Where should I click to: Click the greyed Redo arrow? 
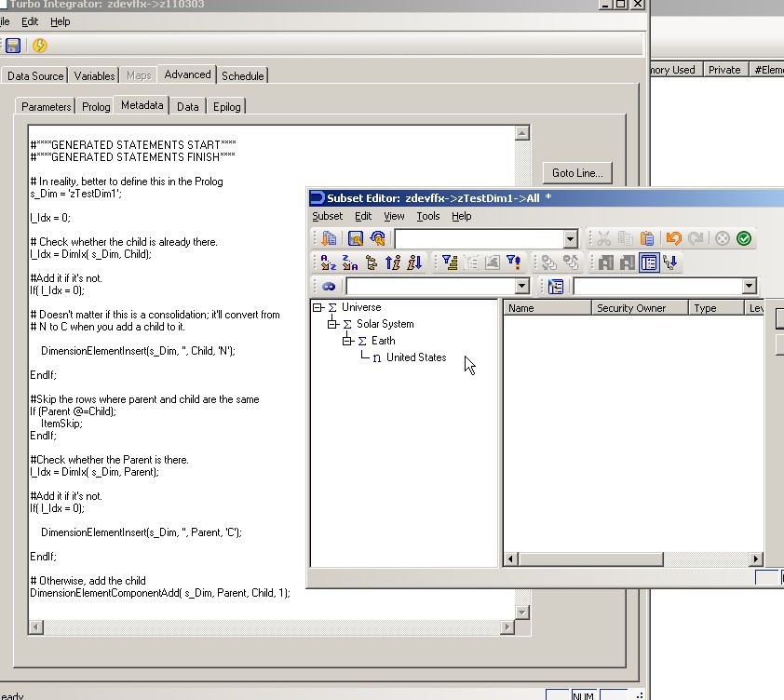[696, 238]
